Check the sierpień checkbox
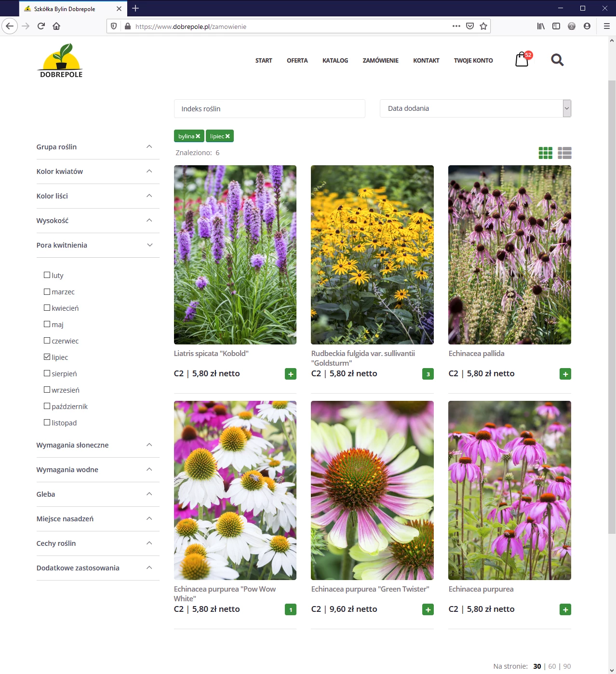616x674 pixels. point(47,373)
